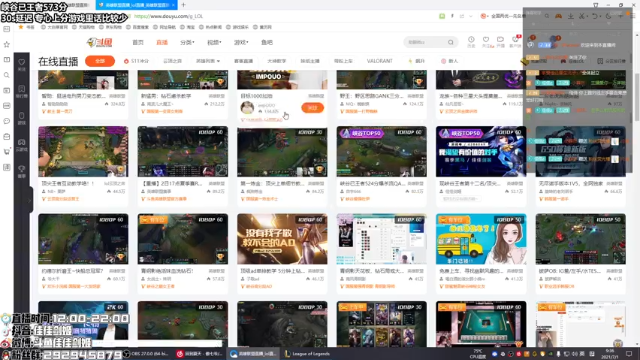Open the 【重播】2日17点赛事 stream thumbnail
Viewport: 640px width, 360px height.
tap(183, 151)
